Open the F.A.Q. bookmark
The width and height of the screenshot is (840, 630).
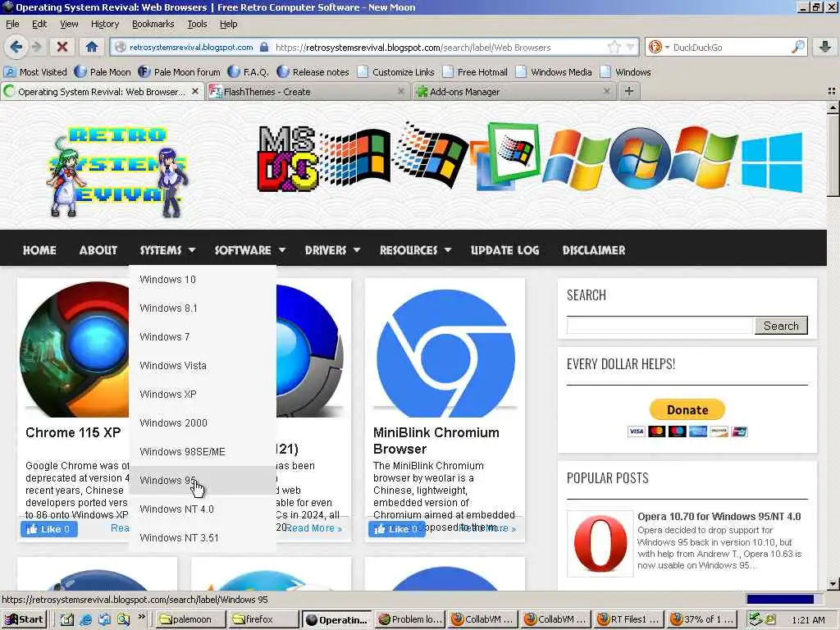249,72
